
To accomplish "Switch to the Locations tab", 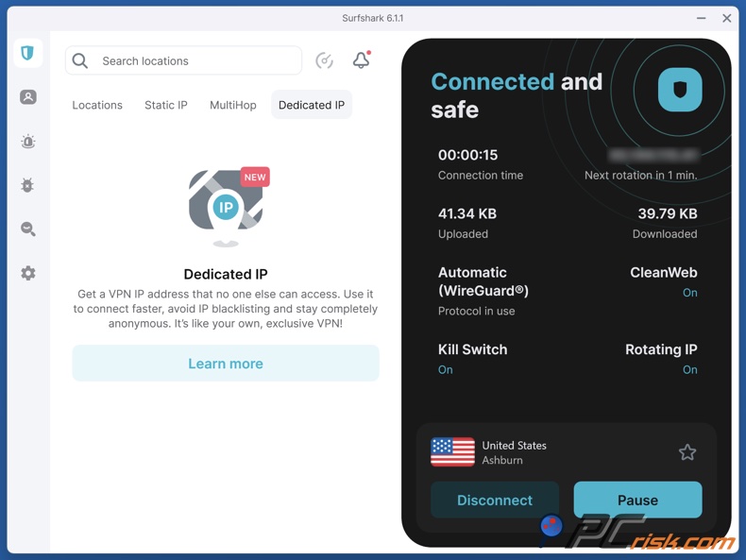I will [97, 105].
